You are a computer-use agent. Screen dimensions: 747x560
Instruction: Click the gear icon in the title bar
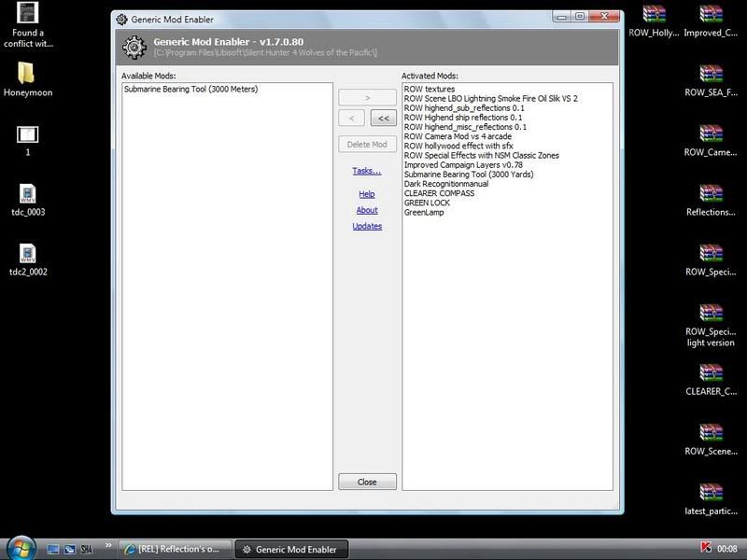(x=122, y=19)
